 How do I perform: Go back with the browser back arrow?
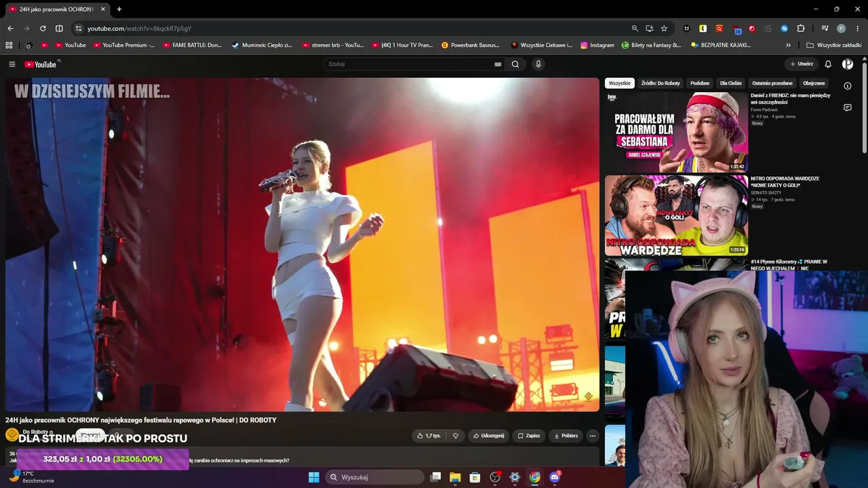(x=10, y=28)
